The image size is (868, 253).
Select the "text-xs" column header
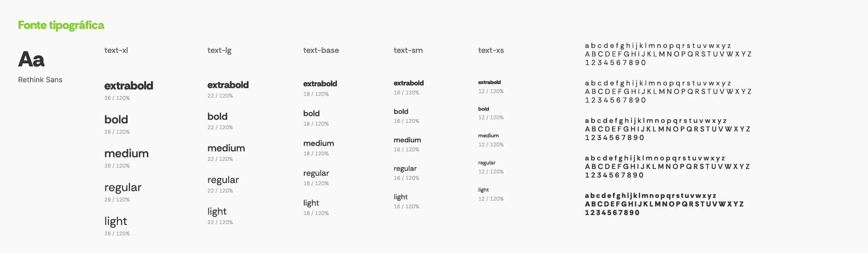click(x=491, y=50)
